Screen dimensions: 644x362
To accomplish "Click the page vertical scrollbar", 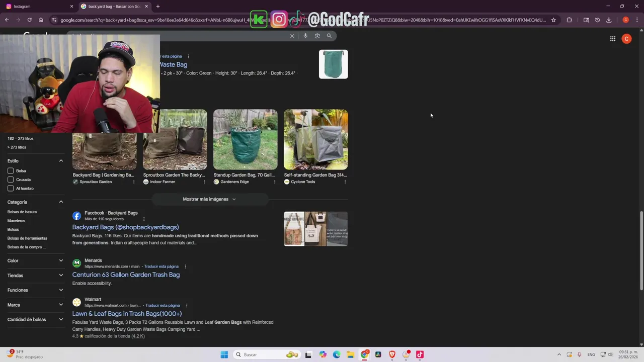I will 641,250.
